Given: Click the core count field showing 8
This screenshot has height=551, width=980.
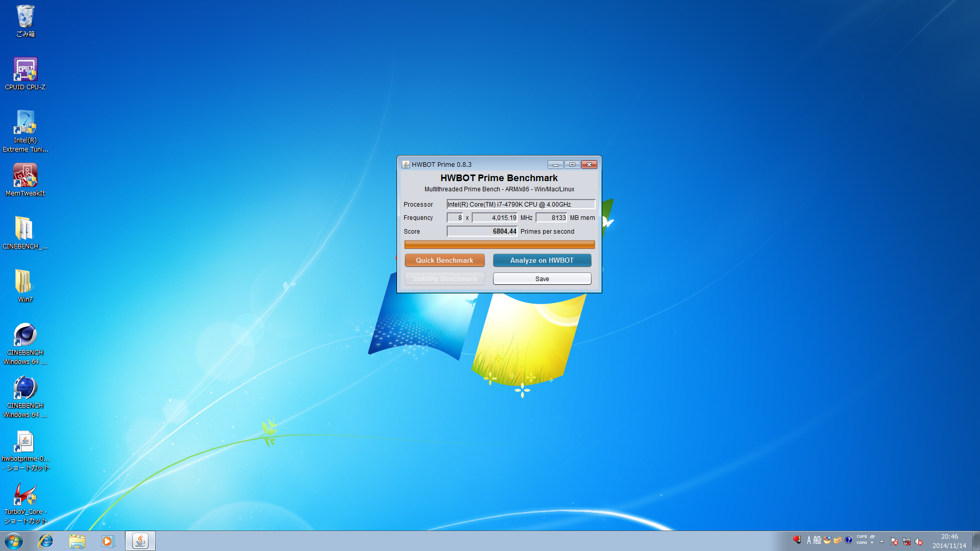Looking at the screenshot, I should [x=455, y=218].
